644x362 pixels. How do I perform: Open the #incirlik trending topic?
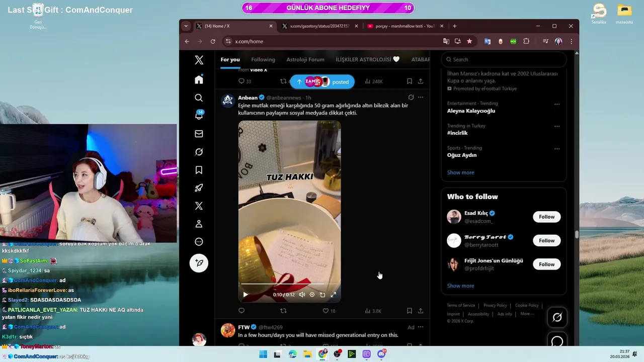457,133
